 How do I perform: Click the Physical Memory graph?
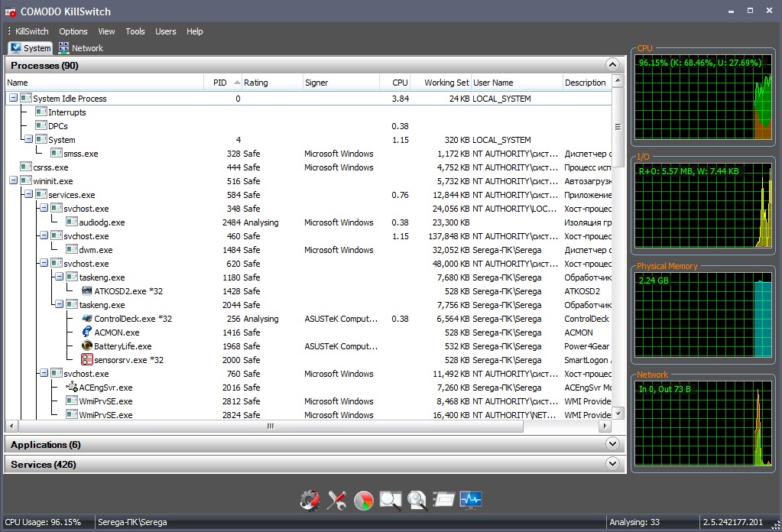tap(703, 315)
